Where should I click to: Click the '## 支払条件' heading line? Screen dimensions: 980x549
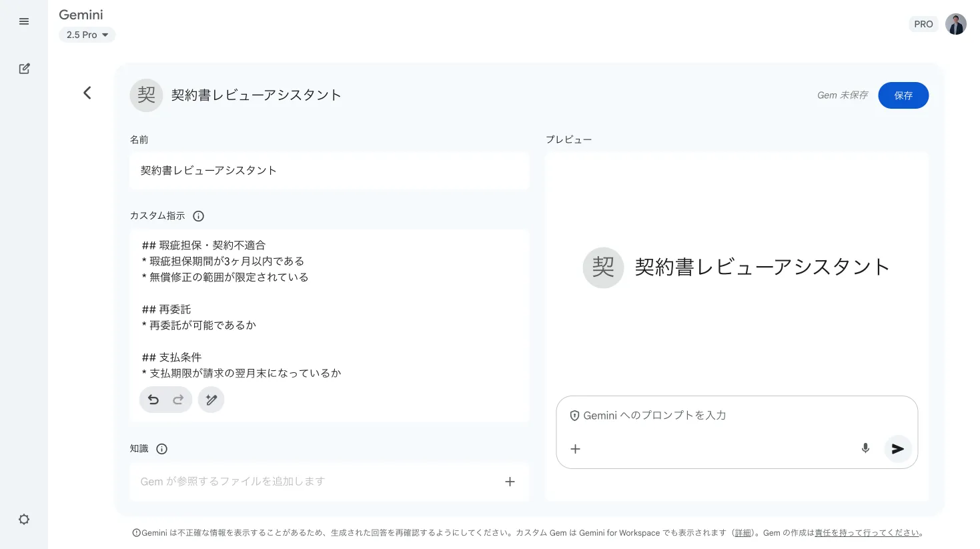point(171,358)
